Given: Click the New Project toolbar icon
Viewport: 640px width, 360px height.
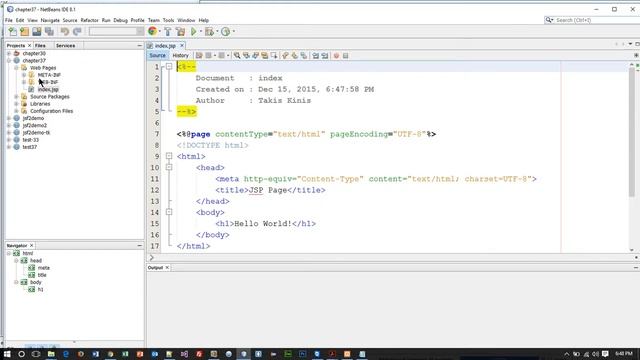Looking at the screenshot, I should (24, 31).
